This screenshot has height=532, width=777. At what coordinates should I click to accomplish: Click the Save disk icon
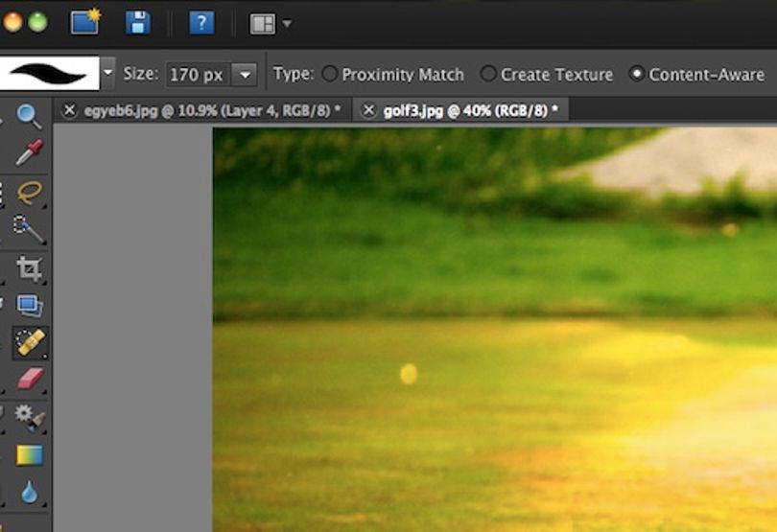click(138, 23)
